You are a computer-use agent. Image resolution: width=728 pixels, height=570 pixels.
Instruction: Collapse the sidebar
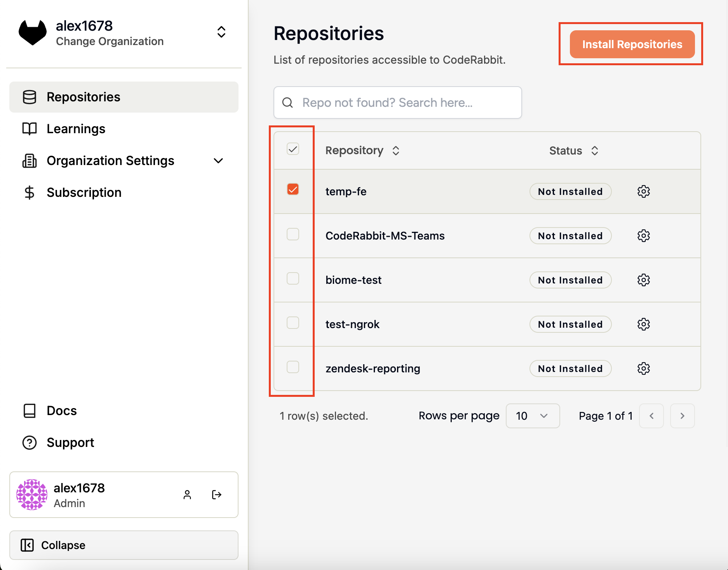tap(63, 545)
